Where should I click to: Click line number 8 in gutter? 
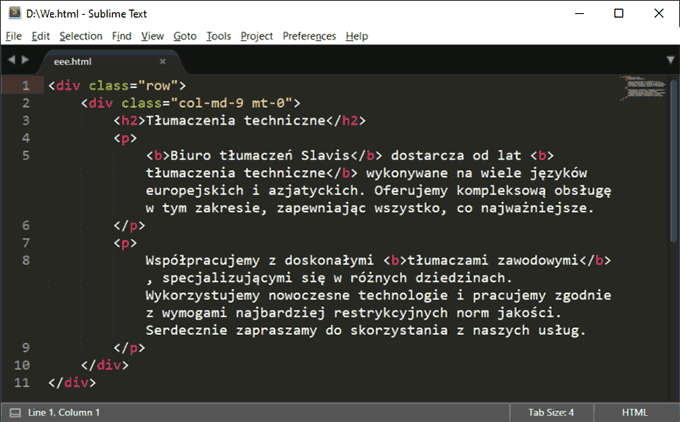coord(26,260)
